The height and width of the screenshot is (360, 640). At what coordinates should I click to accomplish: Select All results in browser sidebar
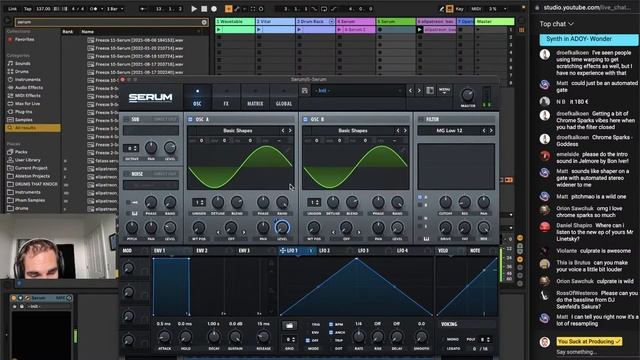click(x=33, y=128)
